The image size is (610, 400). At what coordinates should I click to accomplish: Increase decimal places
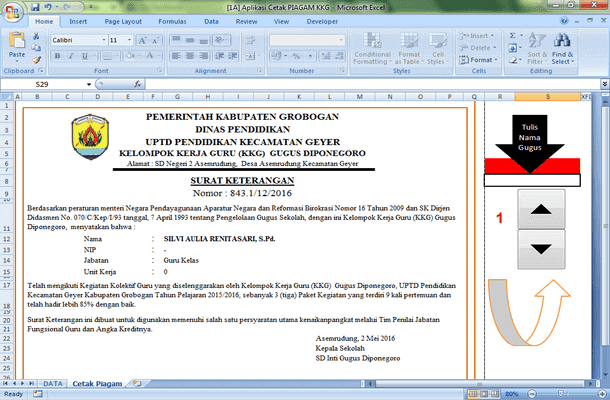pyautogui.click(x=326, y=56)
